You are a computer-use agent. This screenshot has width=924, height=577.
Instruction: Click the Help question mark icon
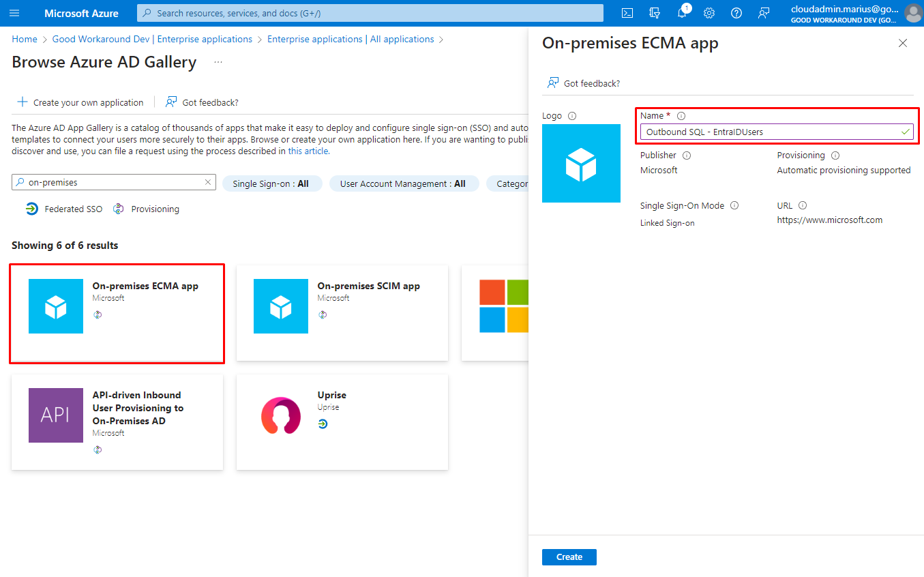pos(736,13)
